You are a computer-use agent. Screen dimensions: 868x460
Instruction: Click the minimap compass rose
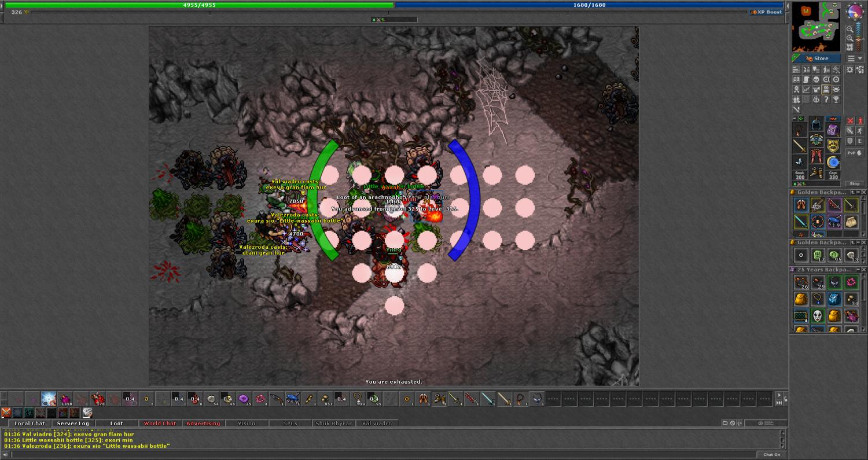[855, 11]
